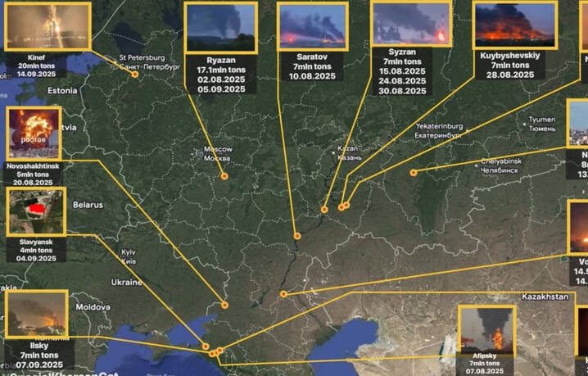This screenshot has width=588, height=376.
Task: Select the Saratov refinery image
Action: (x=312, y=26)
